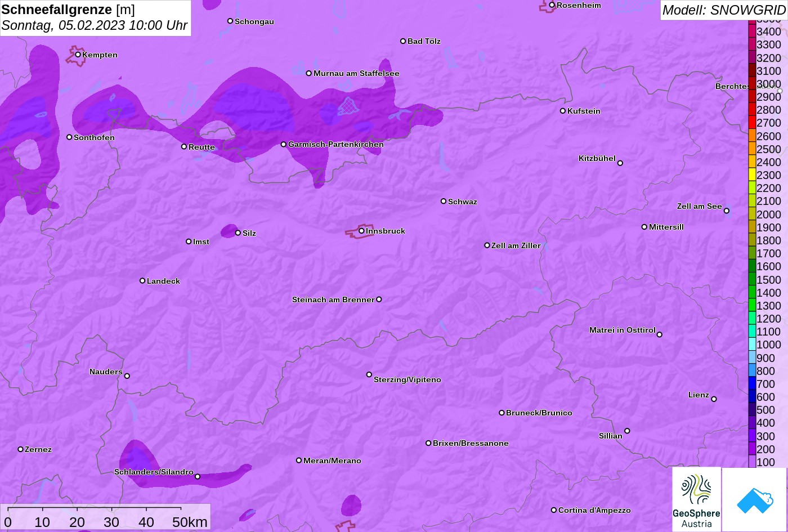Select the 1800 m olive legend swatch

click(x=752, y=240)
